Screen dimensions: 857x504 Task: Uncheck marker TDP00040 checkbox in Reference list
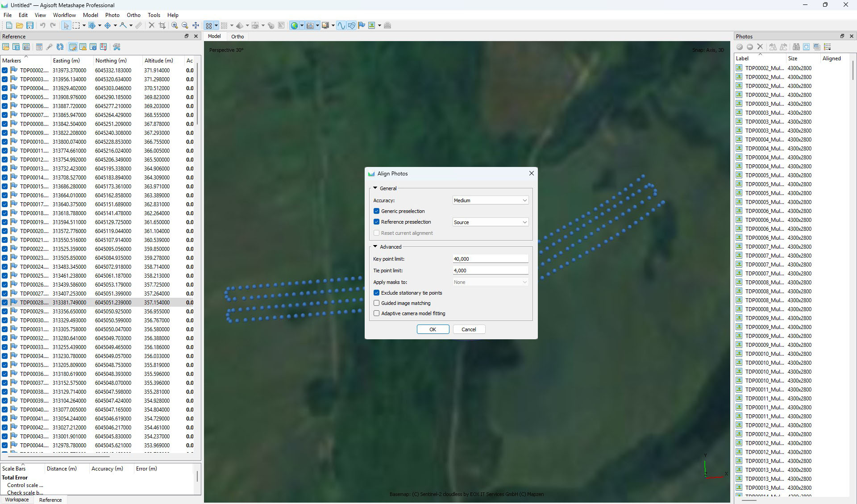4,409
